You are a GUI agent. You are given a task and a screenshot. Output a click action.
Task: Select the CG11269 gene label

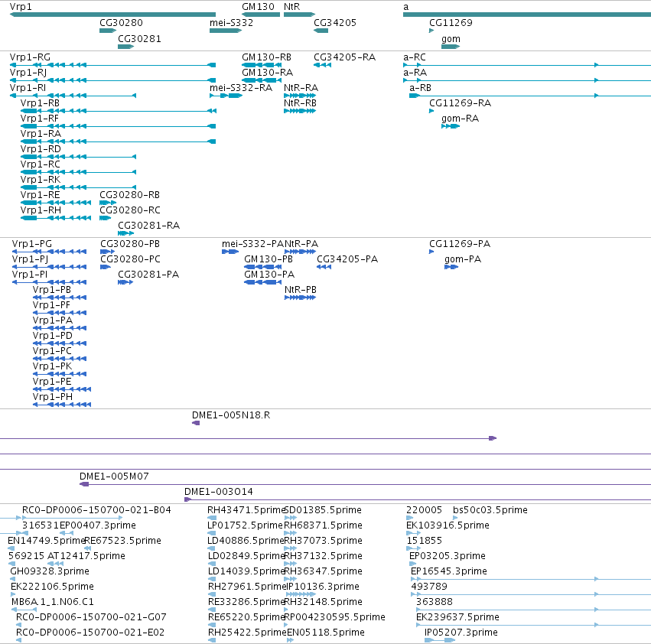click(x=451, y=23)
